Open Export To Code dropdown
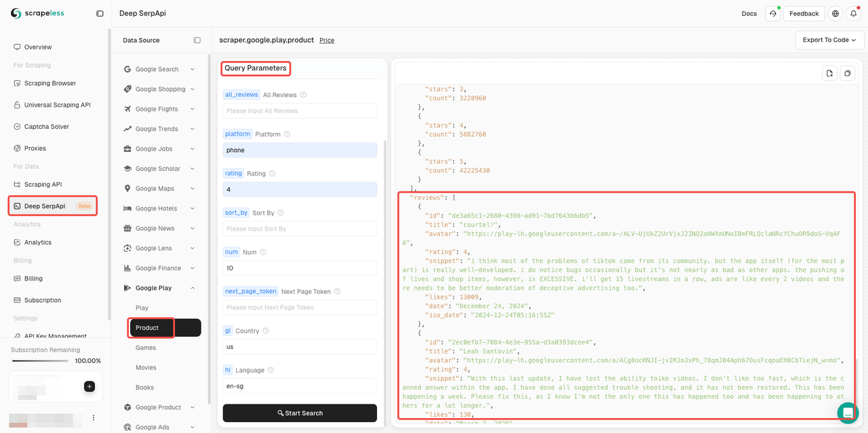The width and height of the screenshot is (868, 433). click(829, 40)
